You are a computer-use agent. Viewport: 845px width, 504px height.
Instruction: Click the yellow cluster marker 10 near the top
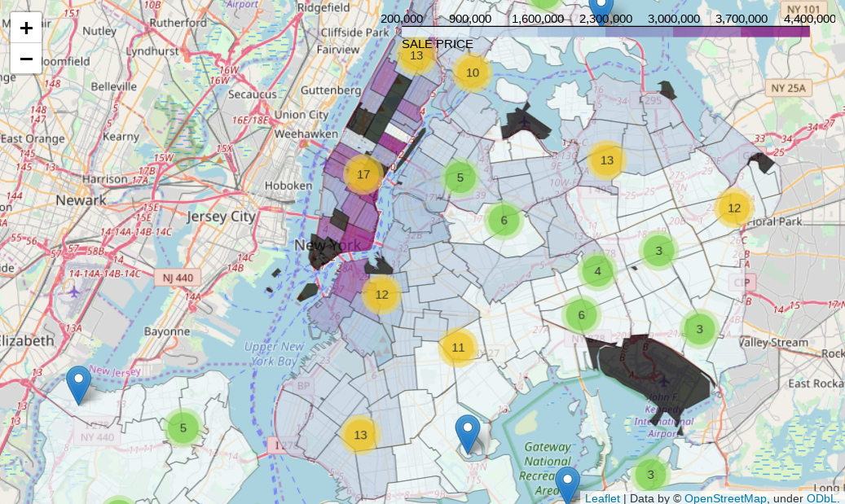[473, 72]
